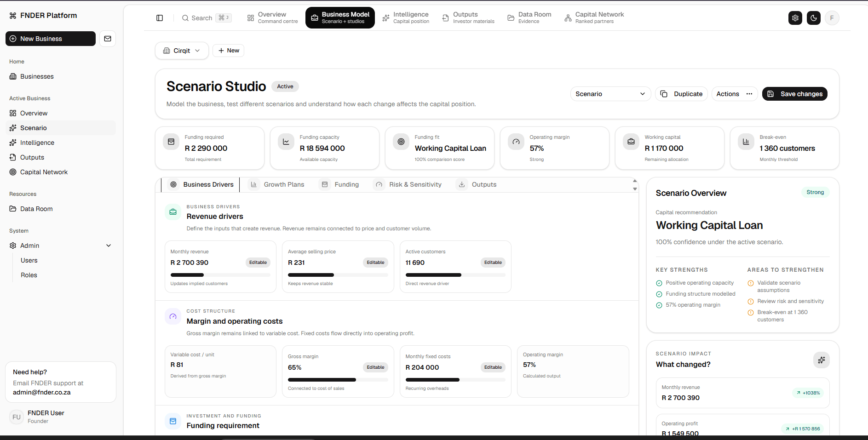Click the Funding capacity chart icon
868x440 pixels.
coord(286,142)
